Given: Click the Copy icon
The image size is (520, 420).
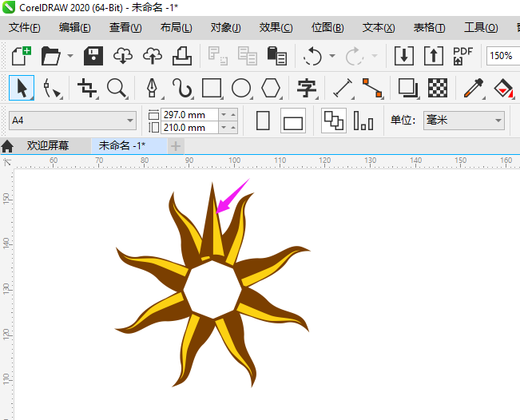Looking at the screenshot, I should point(248,56).
